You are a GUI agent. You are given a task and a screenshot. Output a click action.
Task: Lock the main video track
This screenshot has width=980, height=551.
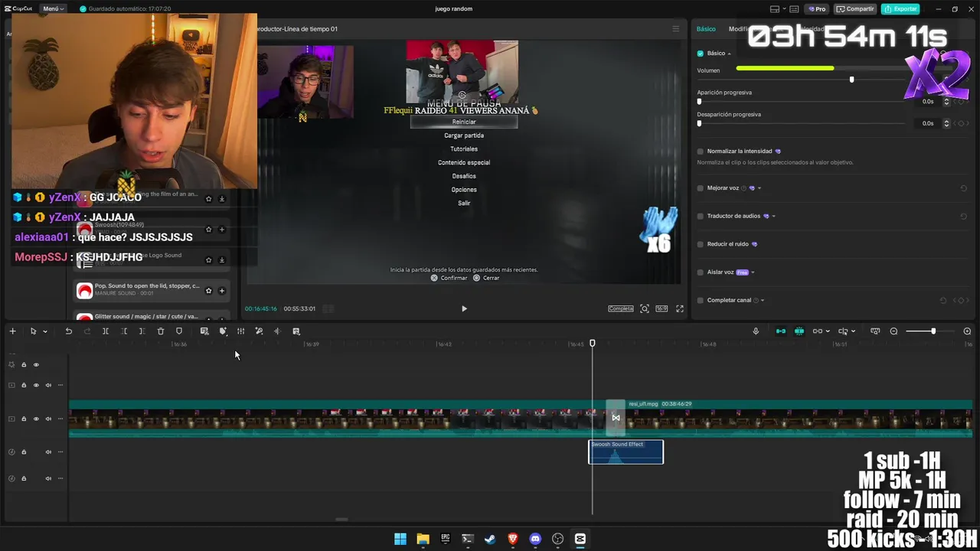coord(24,419)
